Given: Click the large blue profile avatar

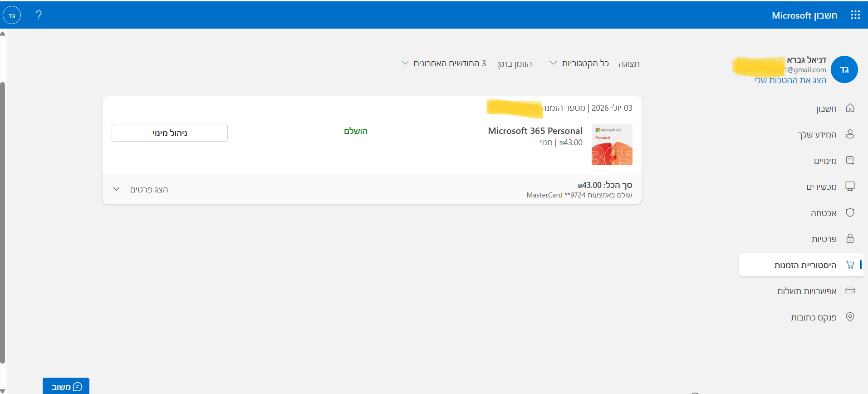Looking at the screenshot, I should (x=844, y=69).
